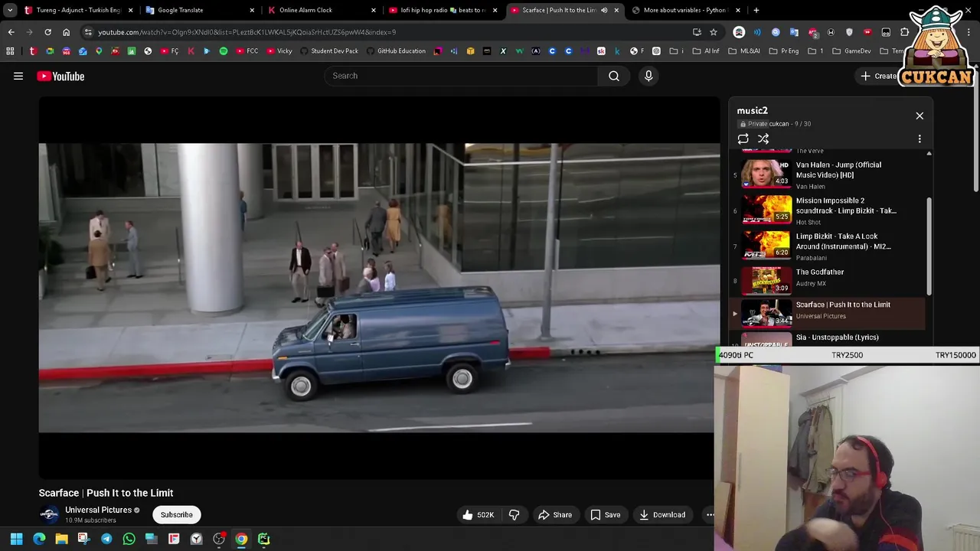The height and width of the screenshot is (551, 980).
Task: Open PyCharm from the taskbar
Action: tap(263, 539)
